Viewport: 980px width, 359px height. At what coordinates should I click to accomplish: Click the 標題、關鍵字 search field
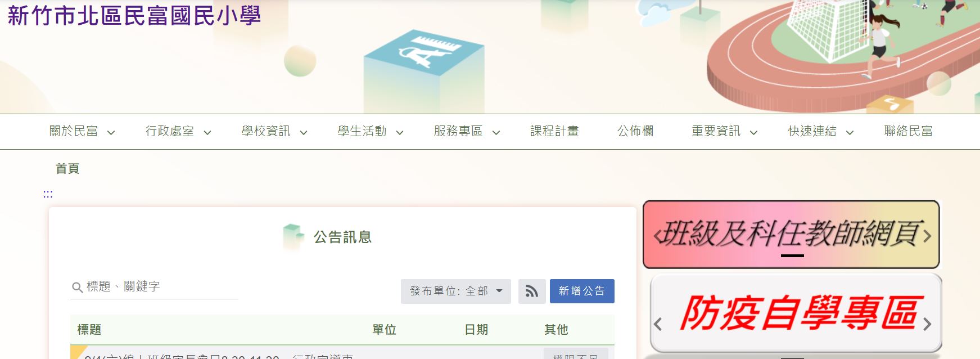154,287
